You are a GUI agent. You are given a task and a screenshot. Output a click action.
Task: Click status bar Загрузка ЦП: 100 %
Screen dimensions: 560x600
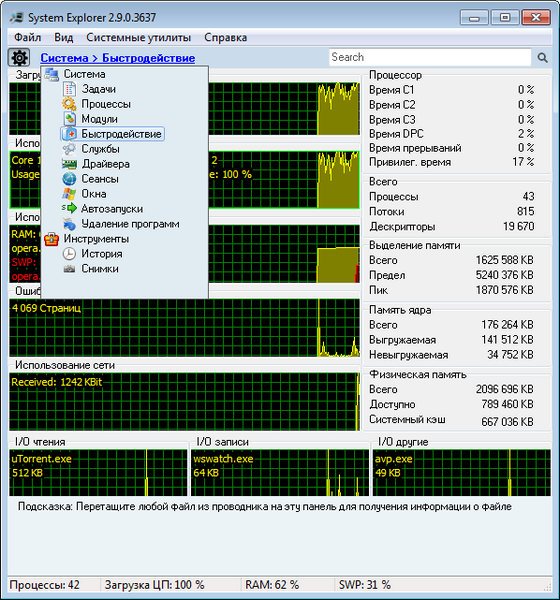point(154,585)
